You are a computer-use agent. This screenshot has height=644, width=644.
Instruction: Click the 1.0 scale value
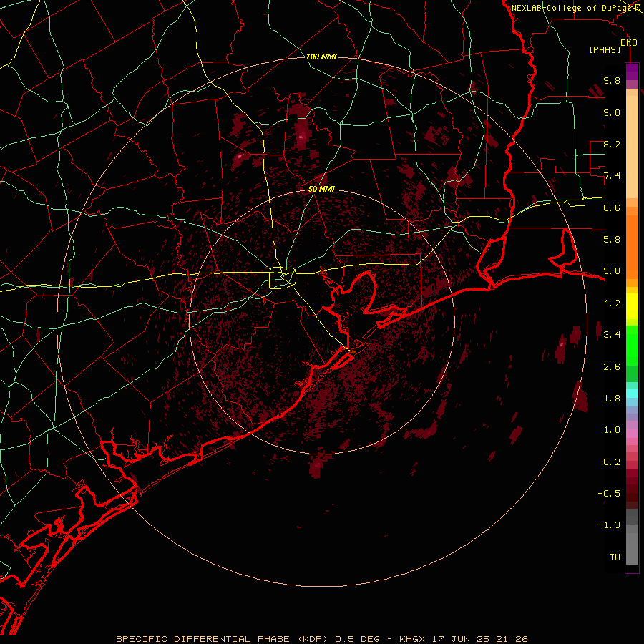(x=612, y=430)
